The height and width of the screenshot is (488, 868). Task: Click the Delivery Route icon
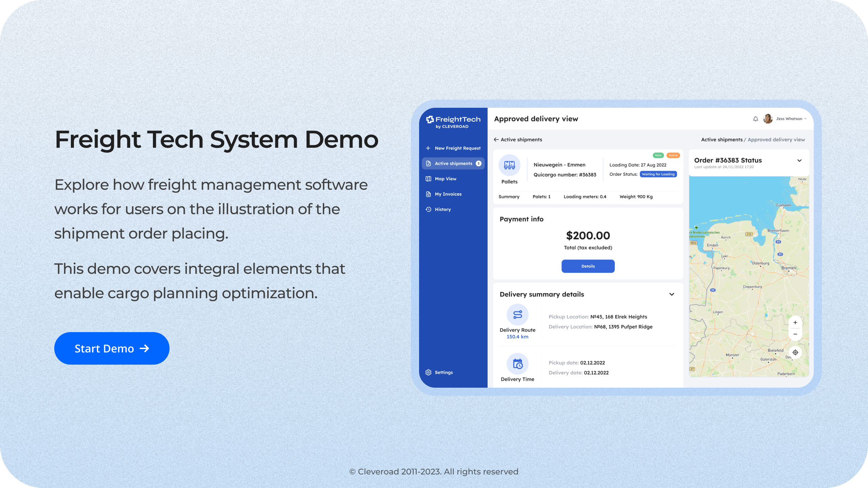[x=517, y=315]
